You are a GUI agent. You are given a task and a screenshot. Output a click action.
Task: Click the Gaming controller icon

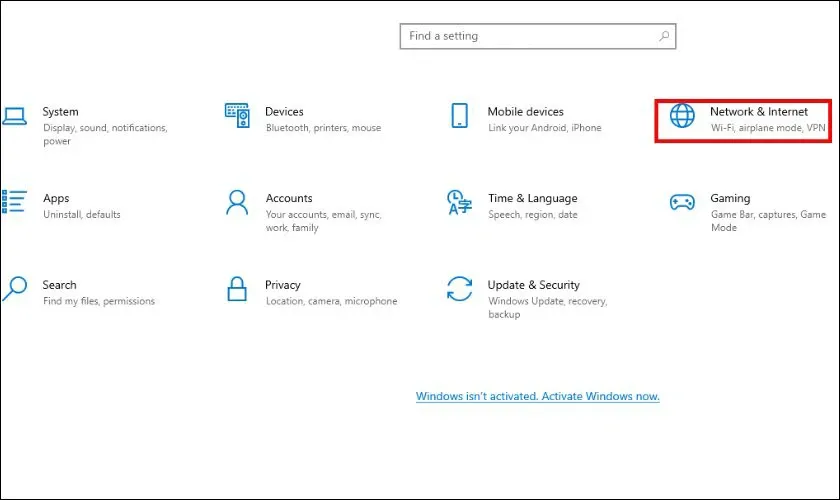pos(682,202)
